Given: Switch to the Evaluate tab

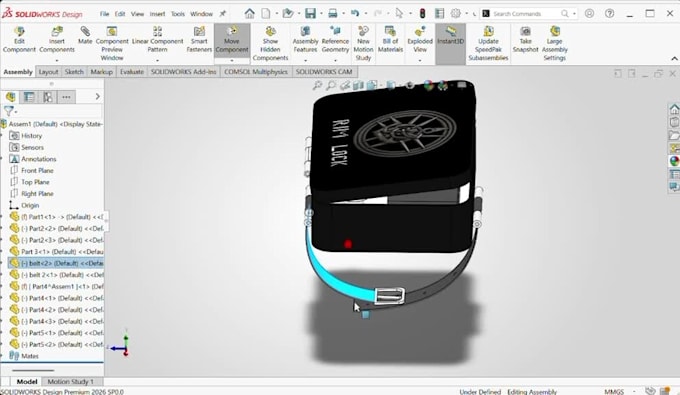Looking at the screenshot, I should [132, 72].
